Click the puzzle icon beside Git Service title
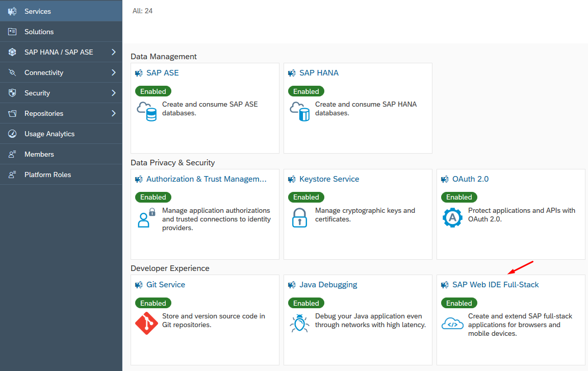 [x=139, y=285]
